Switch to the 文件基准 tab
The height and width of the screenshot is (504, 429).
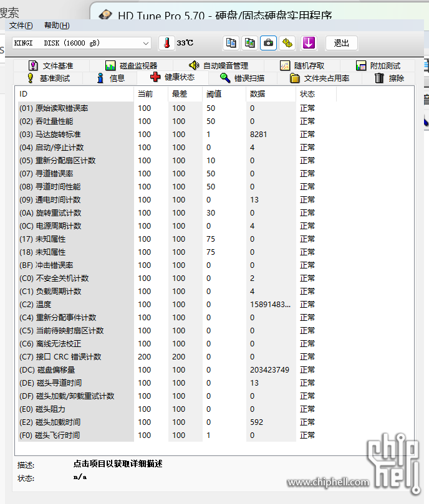[x=51, y=65]
